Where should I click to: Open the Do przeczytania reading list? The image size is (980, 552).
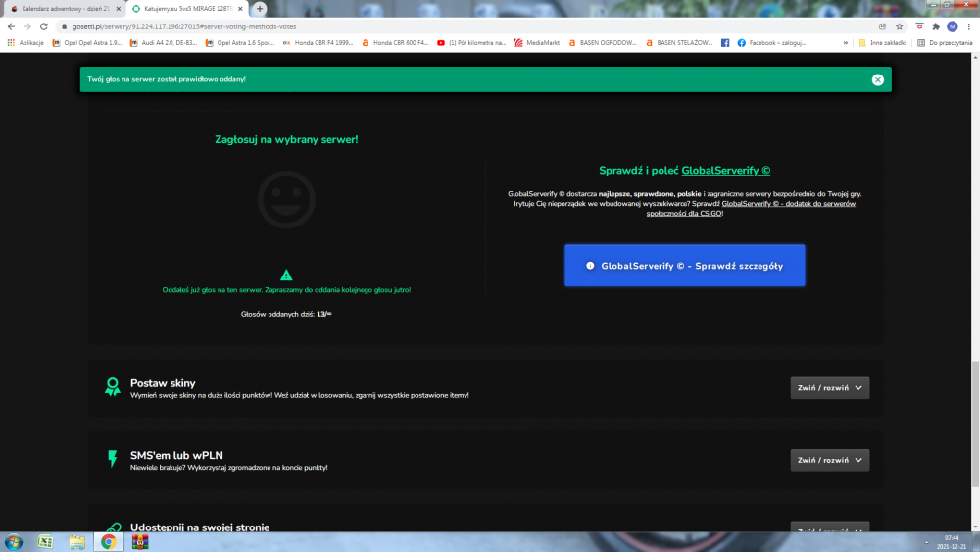coord(945,43)
